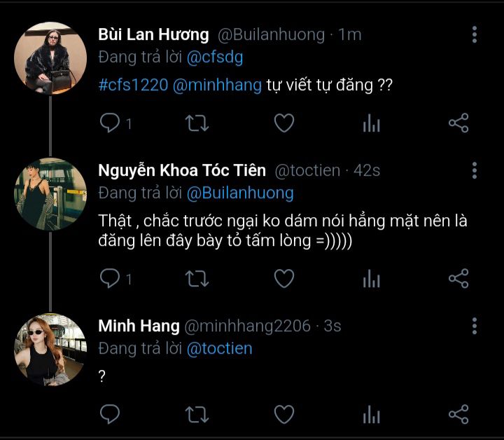Image resolution: width=504 pixels, height=440 pixels.
Task: View analytics for Bùi Lan Hương's tweet
Action: 371,124
